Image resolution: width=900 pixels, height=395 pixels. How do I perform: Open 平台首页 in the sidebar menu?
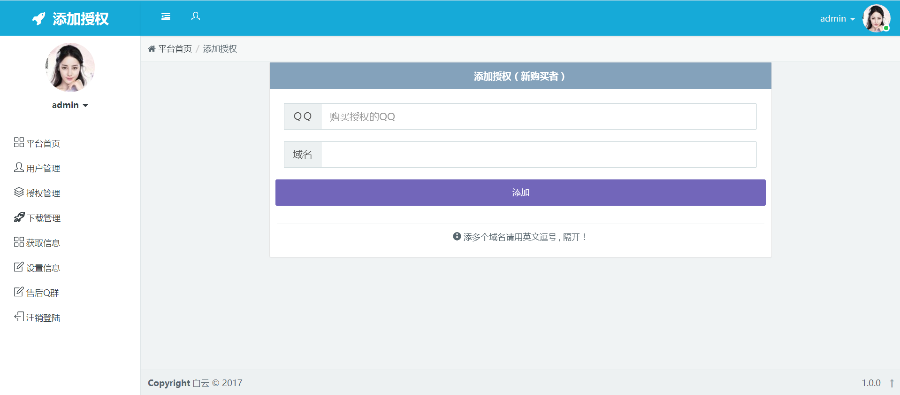coord(37,144)
